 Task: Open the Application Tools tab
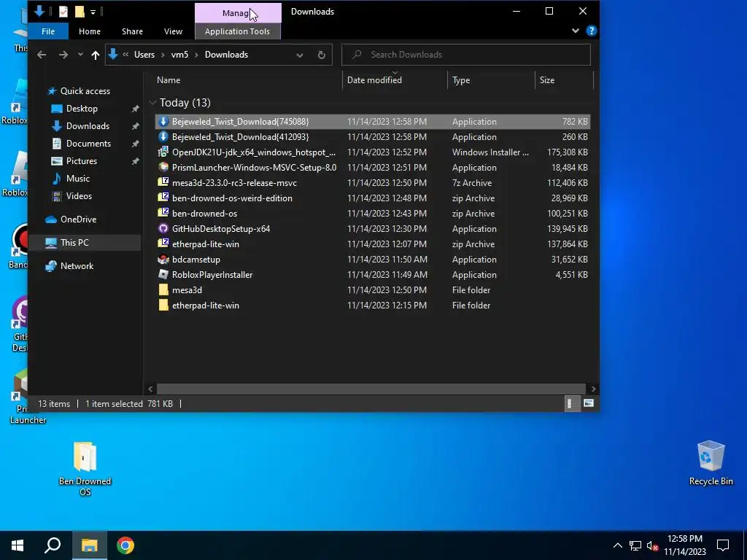237,31
